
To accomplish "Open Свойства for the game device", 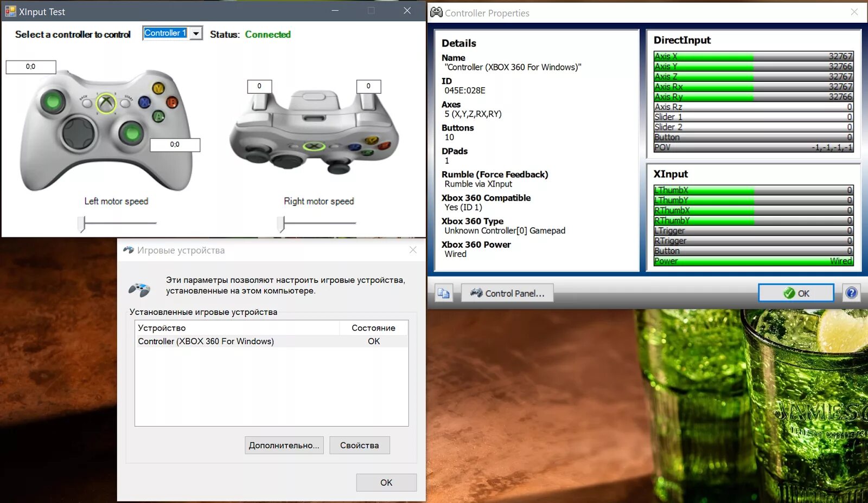I will pyautogui.click(x=360, y=446).
